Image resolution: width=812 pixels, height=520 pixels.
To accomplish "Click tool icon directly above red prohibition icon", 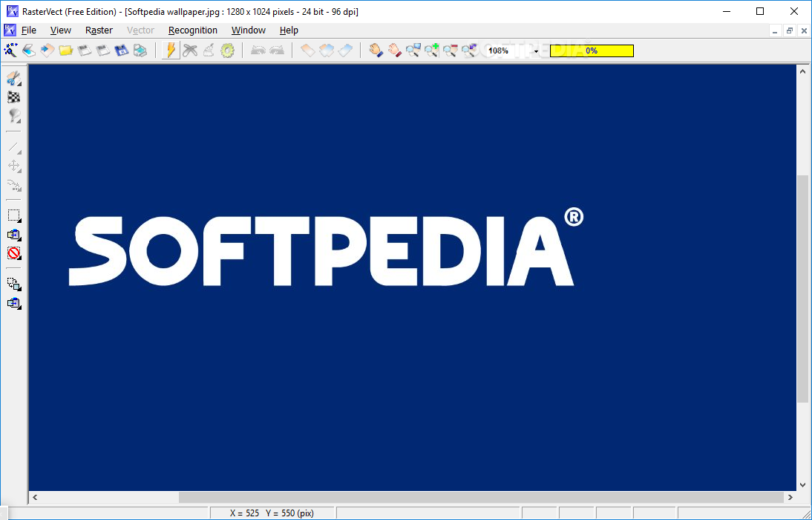I will click(14, 234).
